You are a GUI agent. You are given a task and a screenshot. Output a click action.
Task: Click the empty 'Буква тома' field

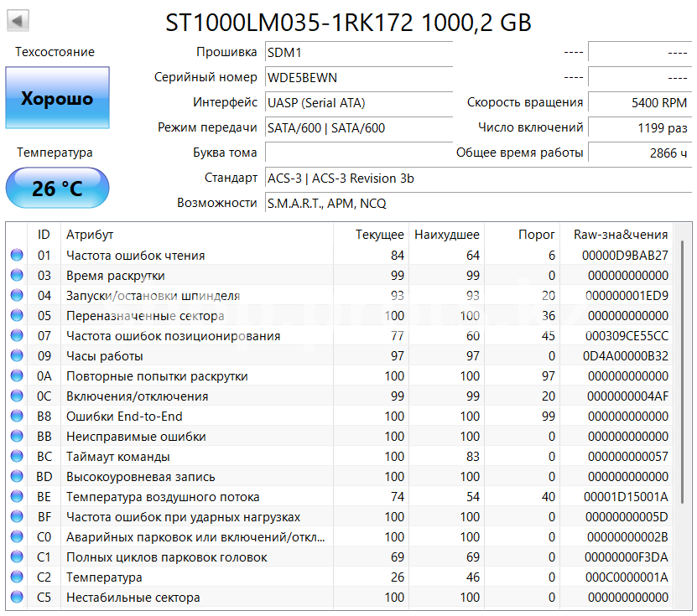(x=358, y=153)
